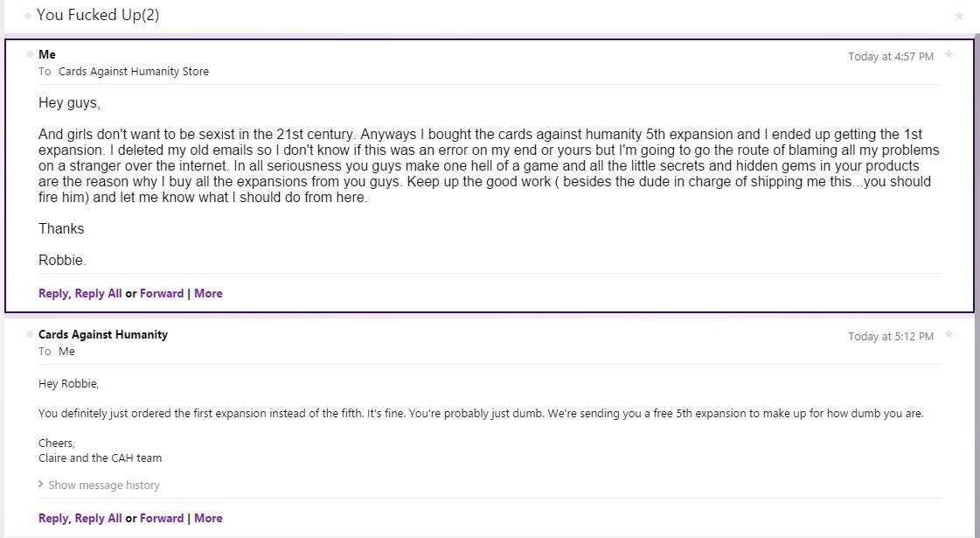
Task: Reply to Claire's Cards Against Humanity message
Action: [x=53, y=518]
